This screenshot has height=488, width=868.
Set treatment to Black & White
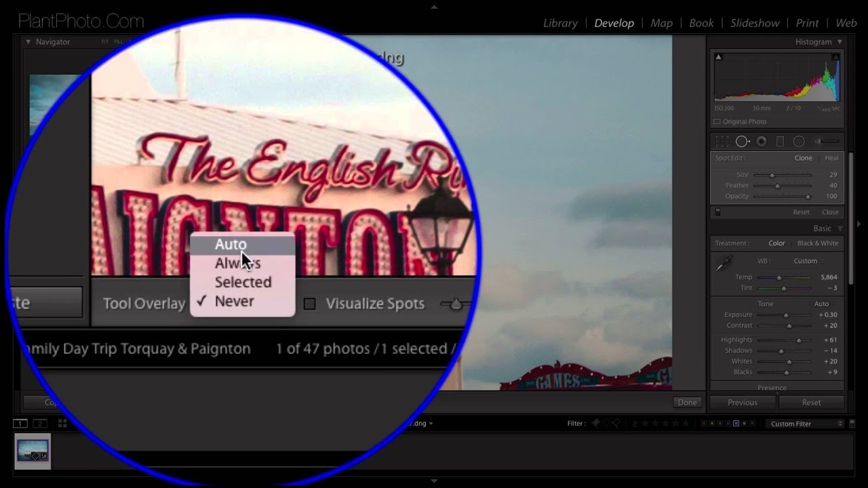click(818, 243)
